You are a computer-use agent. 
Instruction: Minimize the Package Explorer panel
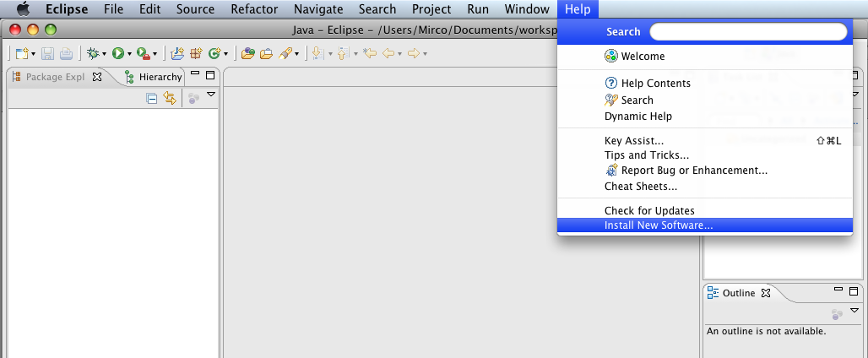pos(195,73)
